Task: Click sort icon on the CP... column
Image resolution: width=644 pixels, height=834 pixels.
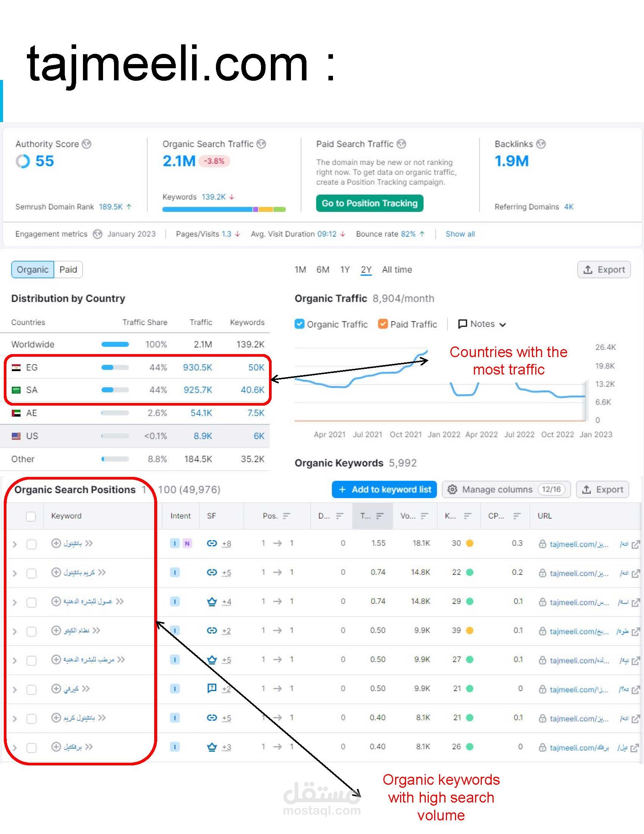Action: [517, 516]
